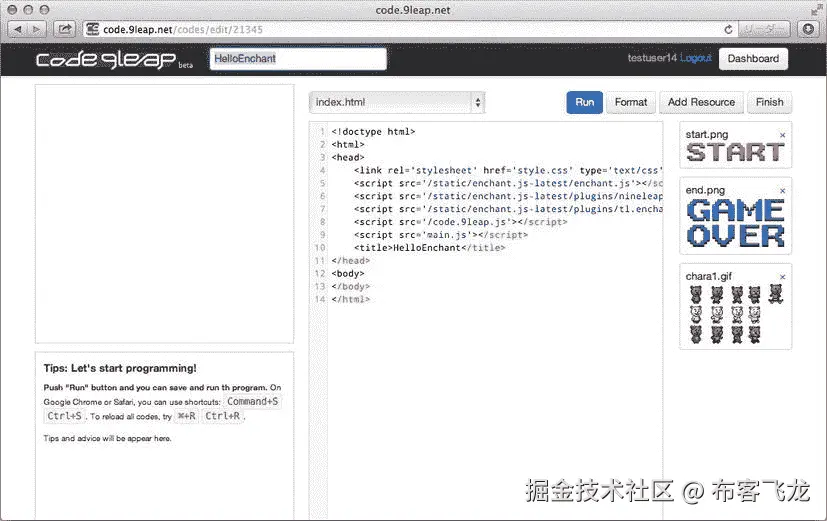Click the end.png file name
The width and height of the screenshot is (827, 521).
tap(705, 190)
